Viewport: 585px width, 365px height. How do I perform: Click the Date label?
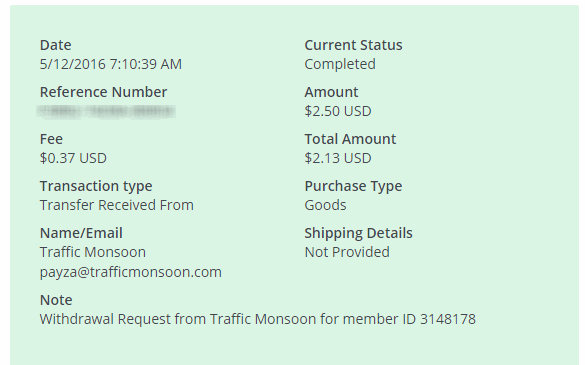click(55, 45)
